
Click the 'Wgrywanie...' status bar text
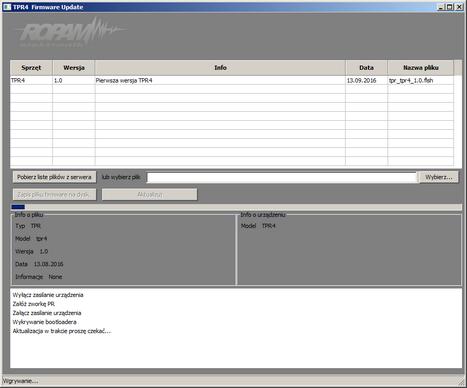[x=20, y=381]
